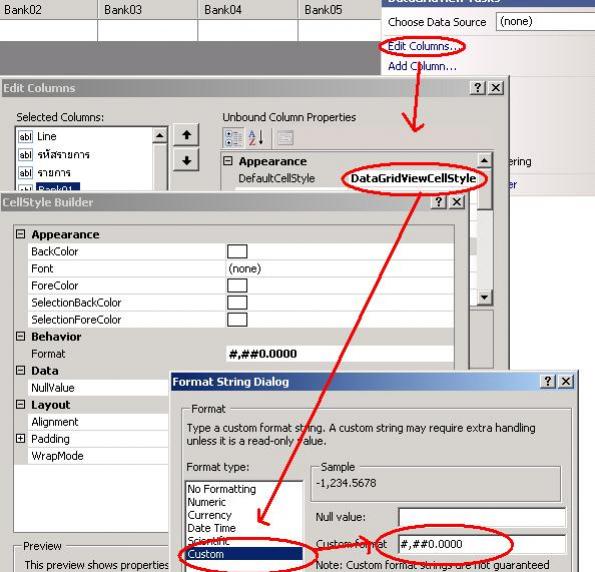Click the Custom format text field
595x572 pixels.
click(x=482, y=544)
